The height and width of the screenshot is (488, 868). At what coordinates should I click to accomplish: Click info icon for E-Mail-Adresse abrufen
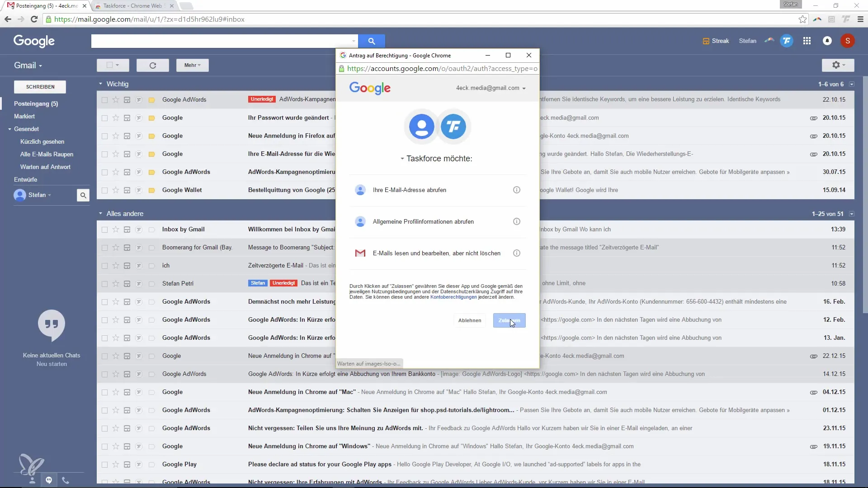(x=517, y=190)
